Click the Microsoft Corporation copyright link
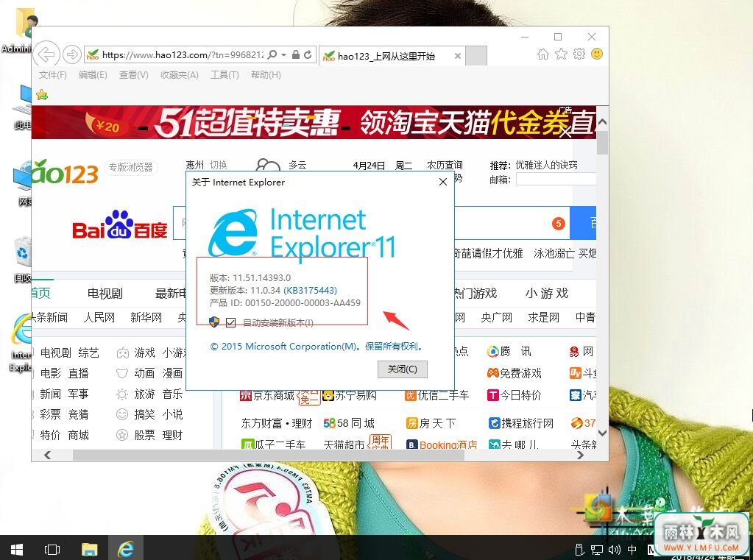Image resolution: width=753 pixels, height=560 pixels. pyautogui.click(x=317, y=347)
